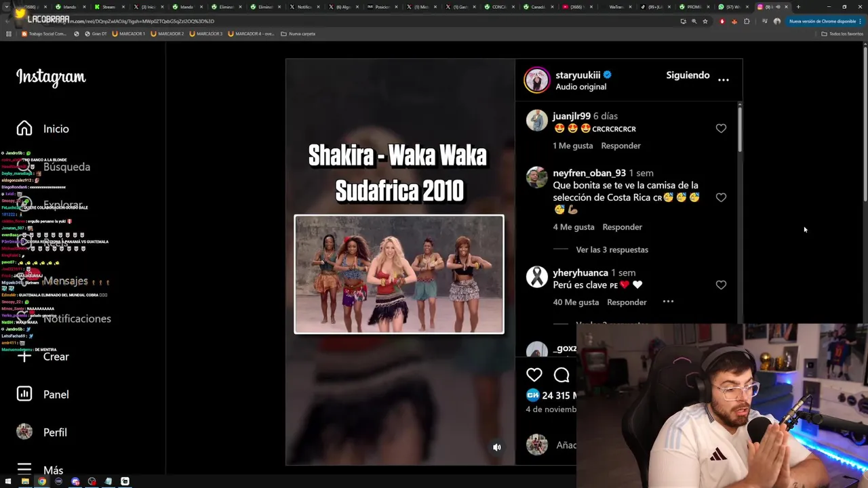Click the Siguiendo button

(x=688, y=75)
